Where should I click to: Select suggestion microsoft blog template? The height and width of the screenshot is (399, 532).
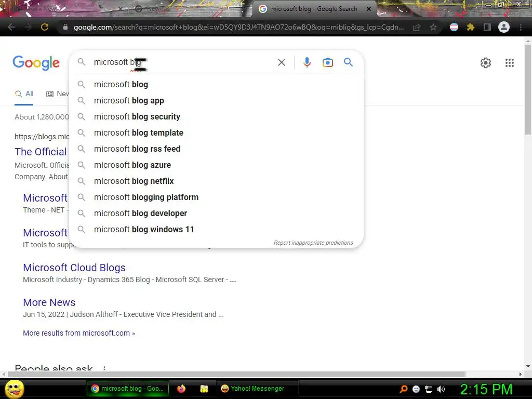(216, 132)
